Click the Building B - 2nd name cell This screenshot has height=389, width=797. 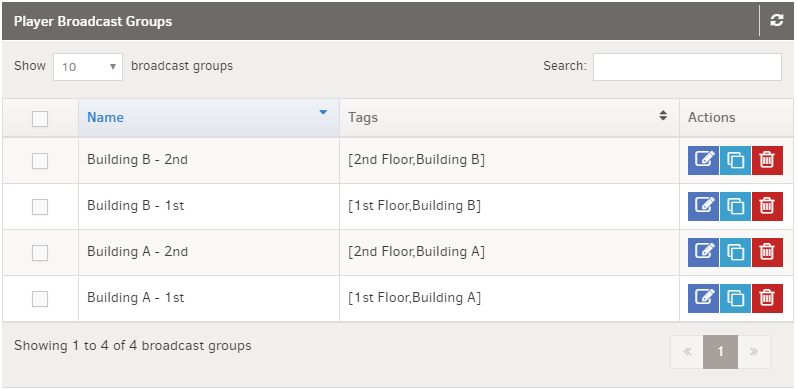click(x=209, y=160)
